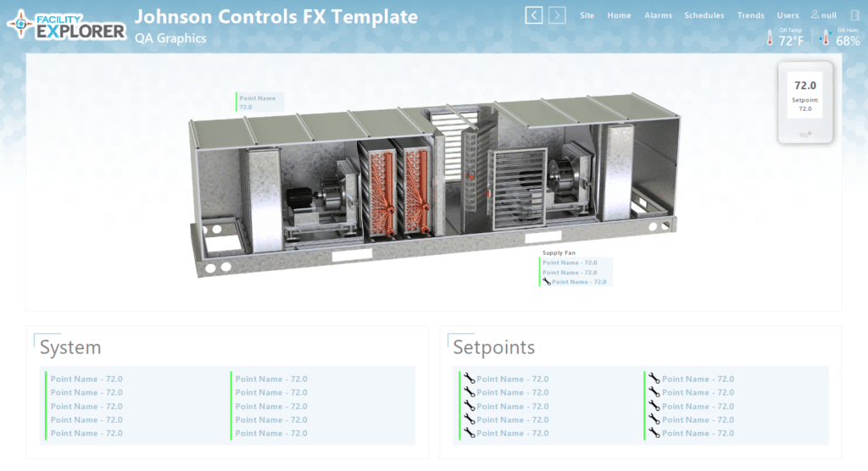Click the Point Name tag above the unit
Viewport: 868px width, 471px height.
click(259, 103)
